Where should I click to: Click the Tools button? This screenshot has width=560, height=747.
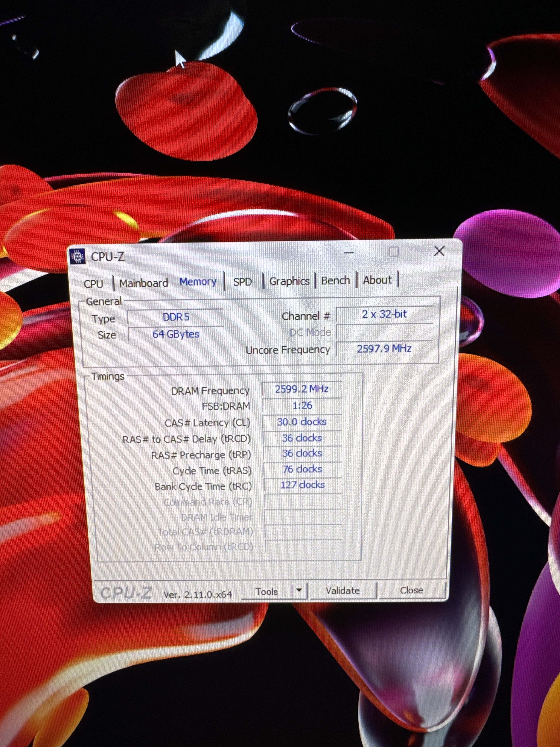[x=266, y=592]
